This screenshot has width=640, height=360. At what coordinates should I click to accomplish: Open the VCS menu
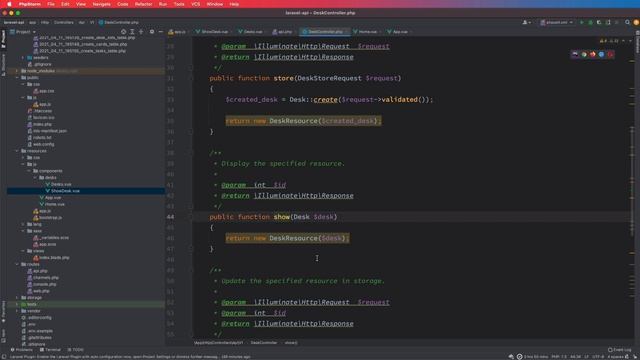pyautogui.click(x=196, y=4)
